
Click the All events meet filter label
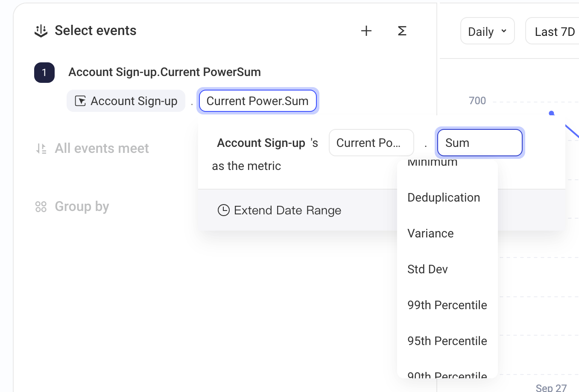102,148
